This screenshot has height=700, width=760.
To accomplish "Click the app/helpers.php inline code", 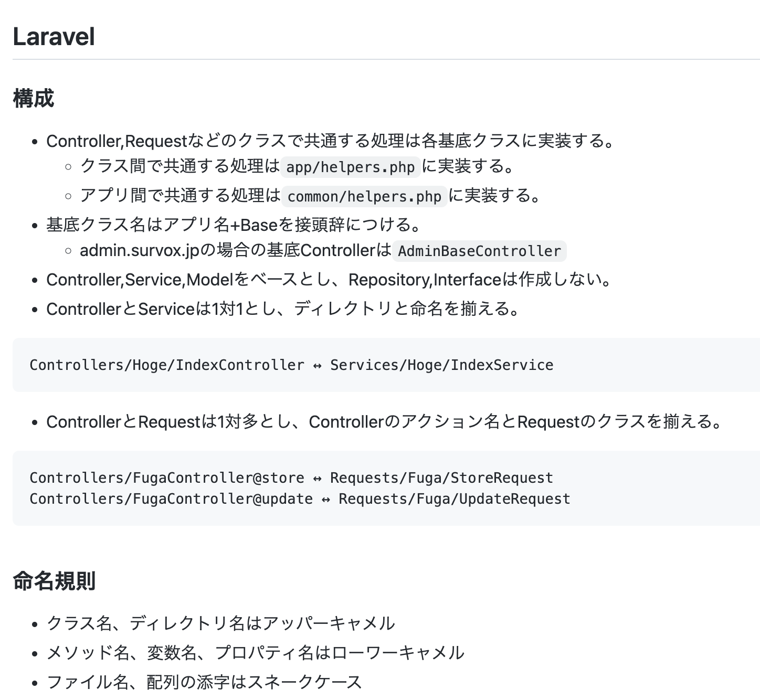I will (x=351, y=167).
